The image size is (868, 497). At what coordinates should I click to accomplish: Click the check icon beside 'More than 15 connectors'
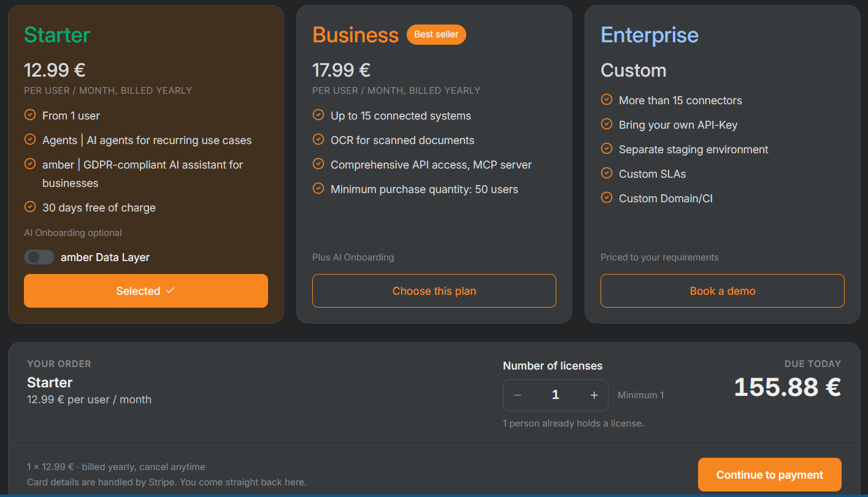click(606, 99)
